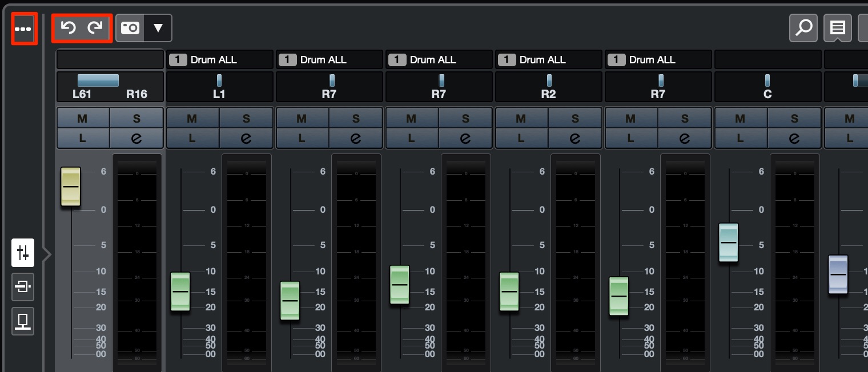Click the level meter of the R2 channel

[x=576, y=263]
